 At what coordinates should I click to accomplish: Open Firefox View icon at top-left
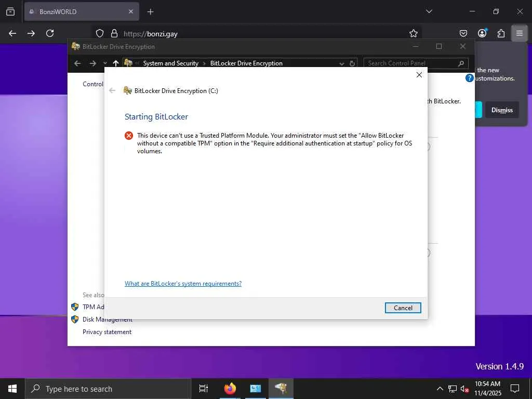[x=10, y=11]
